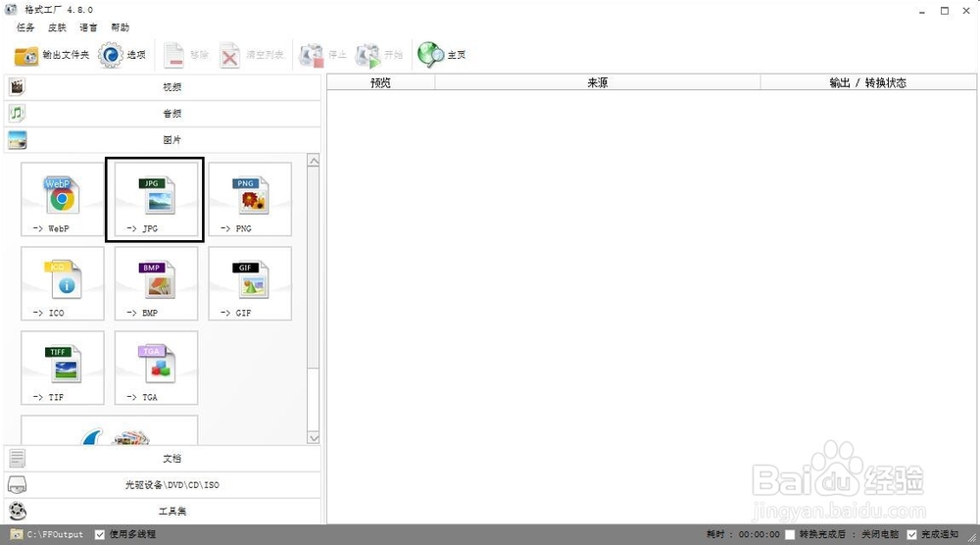Viewport: 980px width, 545px height.
Task: Click the 格式工厂 app icon in title bar
Action: [x=11, y=10]
